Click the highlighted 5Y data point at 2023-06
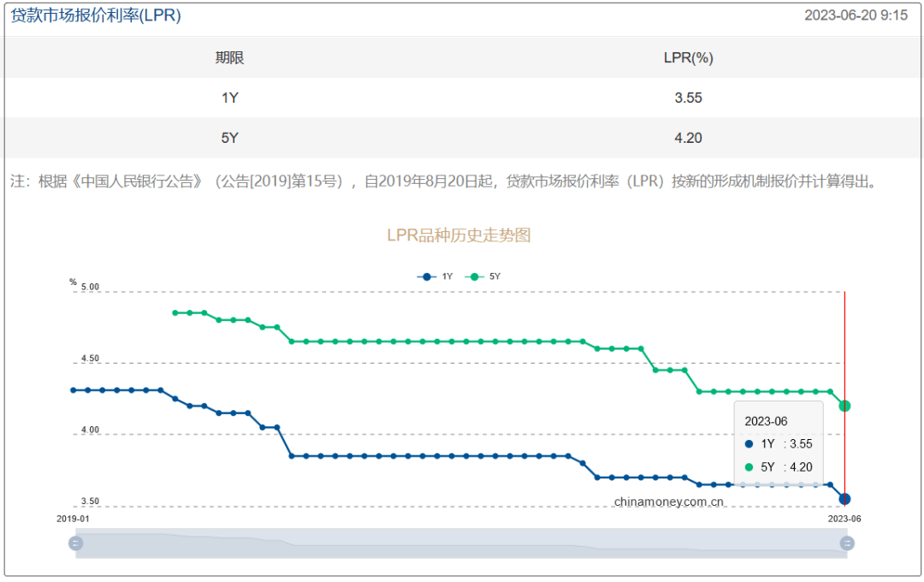The width and height of the screenshot is (924, 582). (844, 406)
